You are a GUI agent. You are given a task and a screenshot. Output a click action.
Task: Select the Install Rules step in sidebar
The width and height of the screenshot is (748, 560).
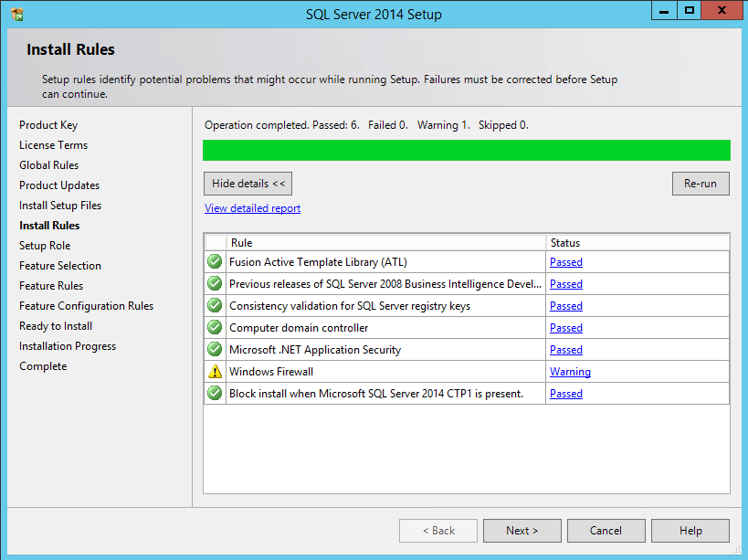pos(49,225)
